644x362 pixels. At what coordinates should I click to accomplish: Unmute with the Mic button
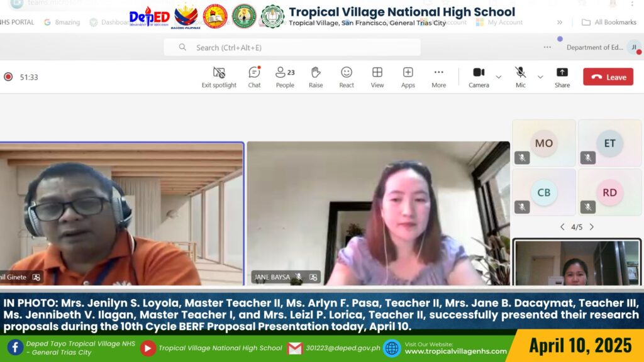point(520,77)
